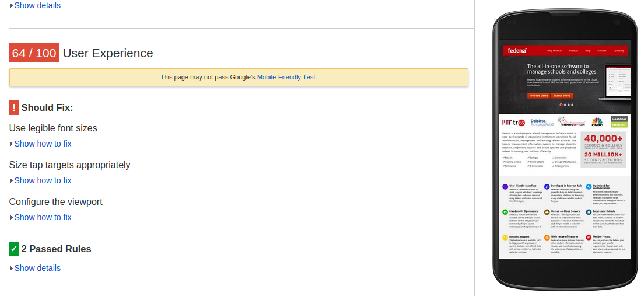The height and width of the screenshot is (296, 644).
Task: Click the Hosted on Cloud Servers icon
Action: [547, 212]
